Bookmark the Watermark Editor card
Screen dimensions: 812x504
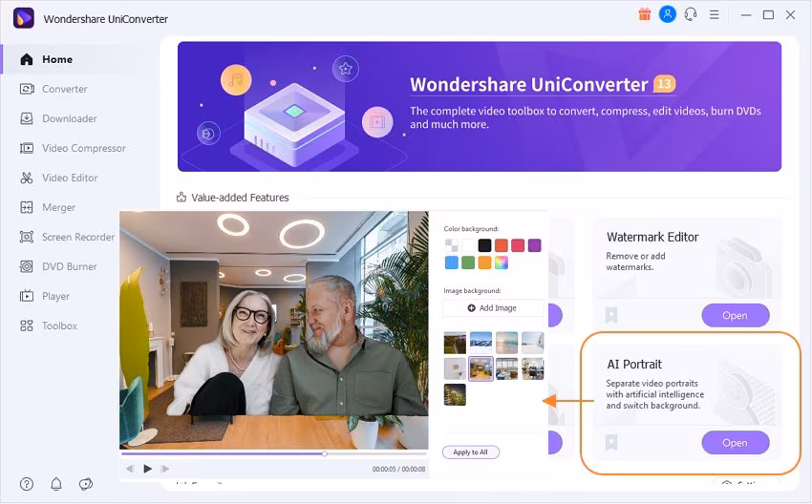(611, 315)
